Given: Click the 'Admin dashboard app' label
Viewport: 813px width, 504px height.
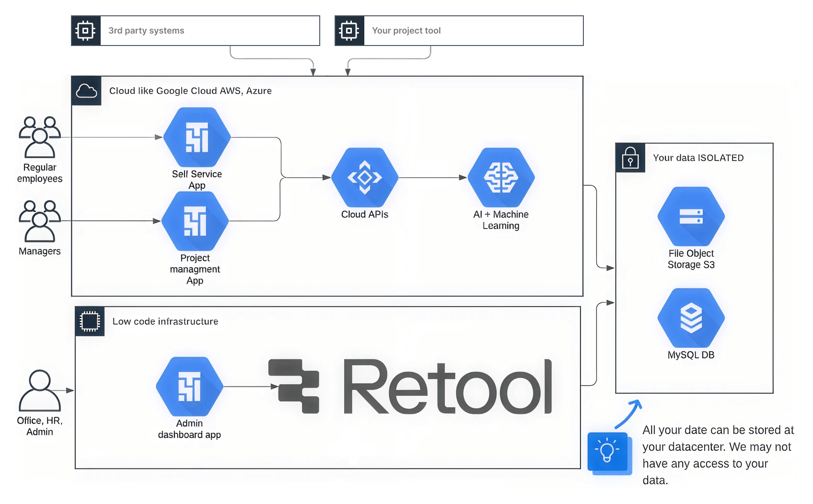Looking at the screenshot, I should click(x=189, y=429).
